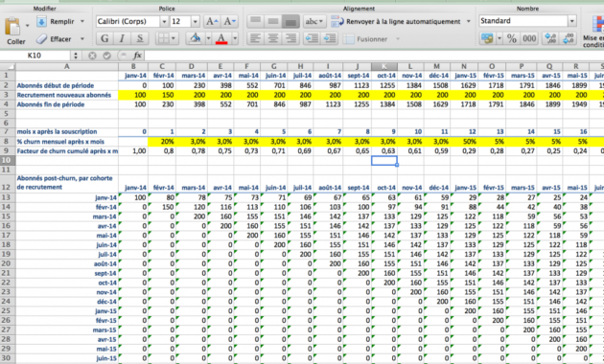Click the Effacer eraser icon
Screen dimensions: 604x364
pos(41,39)
